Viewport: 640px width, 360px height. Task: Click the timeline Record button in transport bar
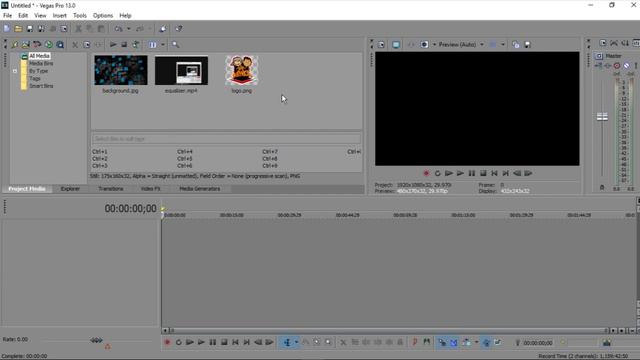[167, 342]
